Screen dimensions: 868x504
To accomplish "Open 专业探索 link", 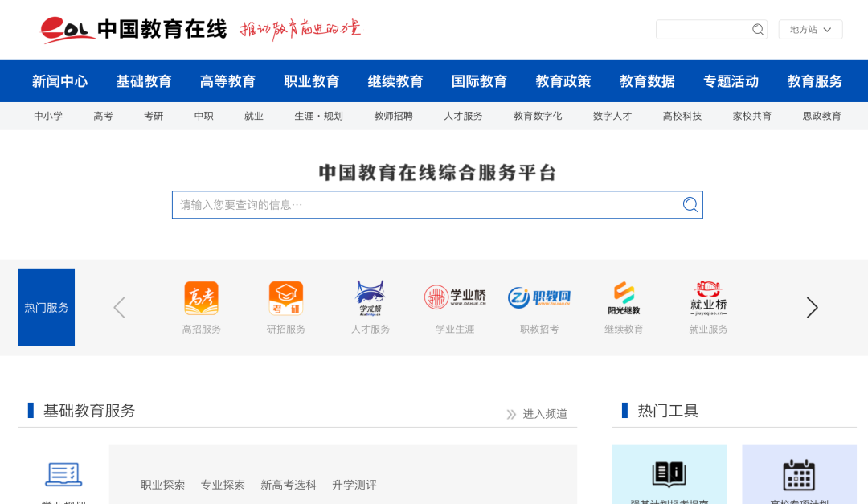I will point(223,486).
